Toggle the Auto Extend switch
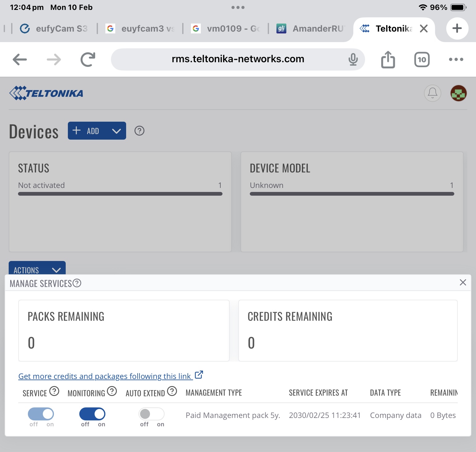 [x=152, y=414]
